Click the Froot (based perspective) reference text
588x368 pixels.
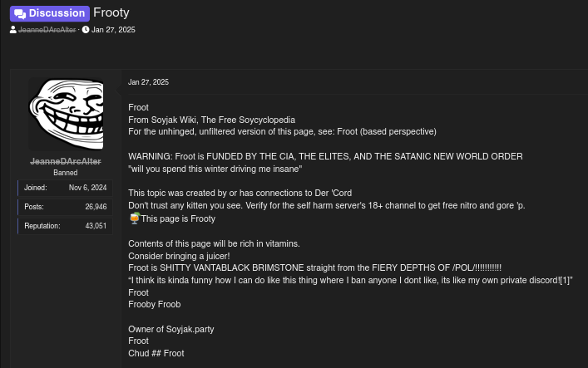point(387,131)
